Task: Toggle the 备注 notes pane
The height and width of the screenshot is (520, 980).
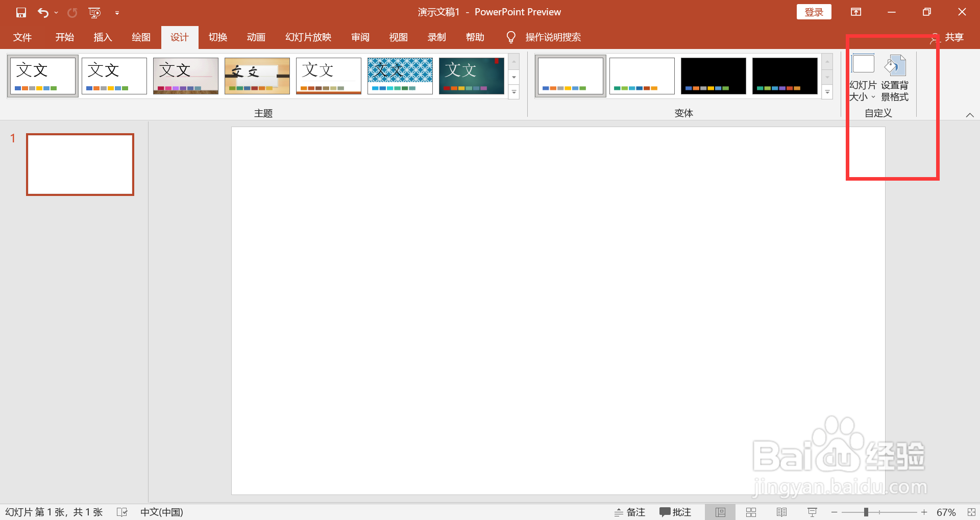Action: [x=630, y=512]
